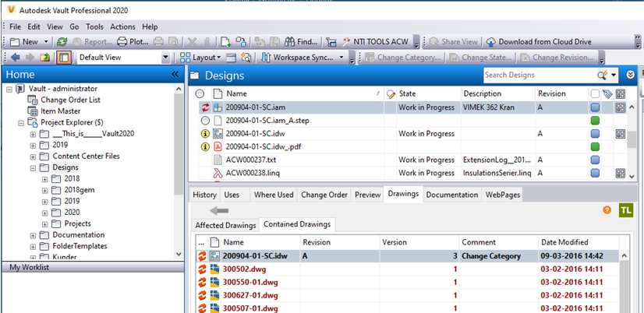Open the Tools menu
644x313 pixels.
tap(94, 26)
